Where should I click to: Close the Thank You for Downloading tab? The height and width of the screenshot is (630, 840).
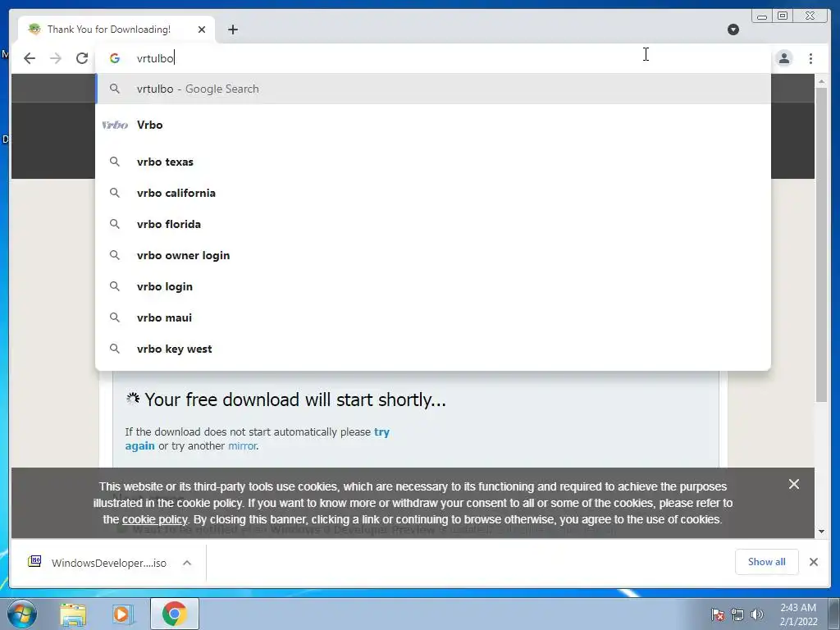[202, 30]
